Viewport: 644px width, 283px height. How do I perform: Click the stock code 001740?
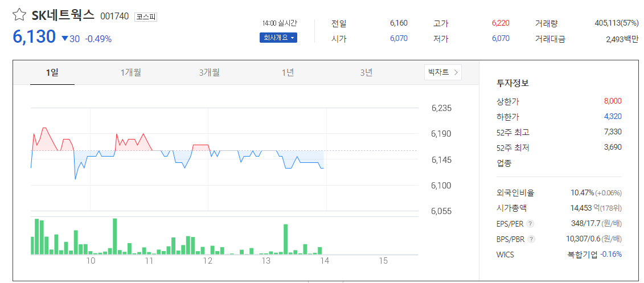click(x=114, y=17)
